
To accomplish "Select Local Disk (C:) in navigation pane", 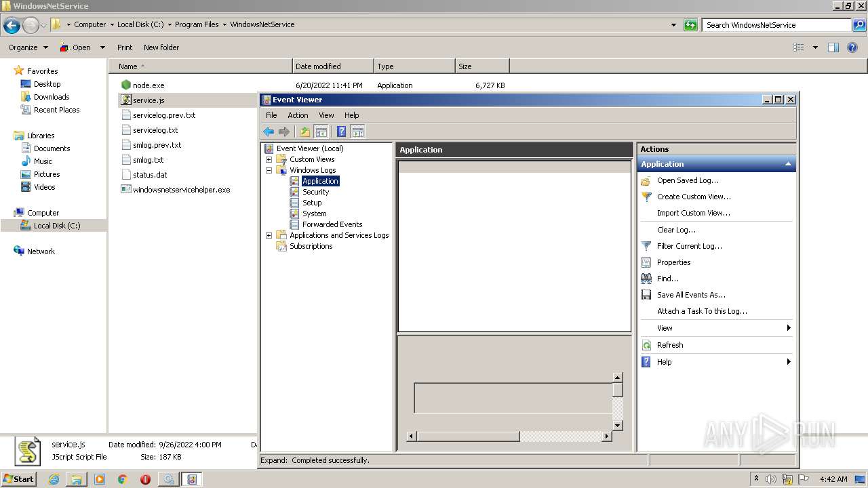I will pos(57,226).
